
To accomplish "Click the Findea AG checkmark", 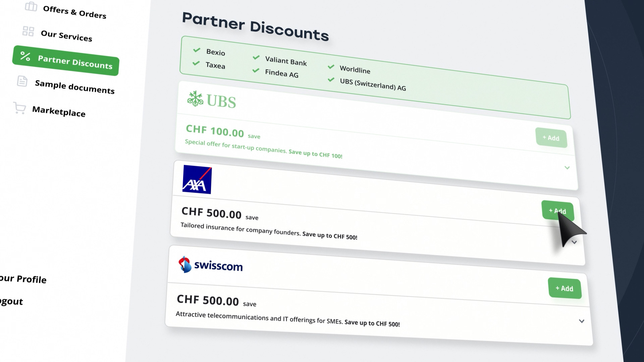I will [256, 70].
